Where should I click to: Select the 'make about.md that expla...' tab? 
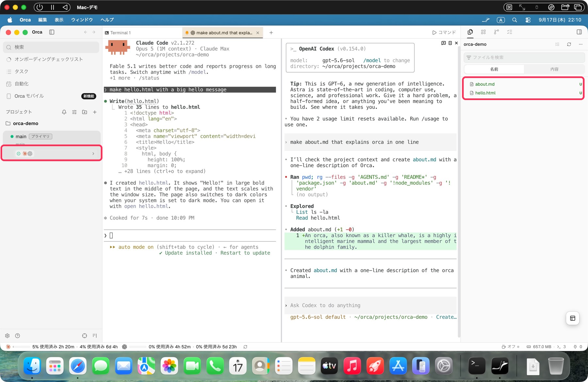222,33
